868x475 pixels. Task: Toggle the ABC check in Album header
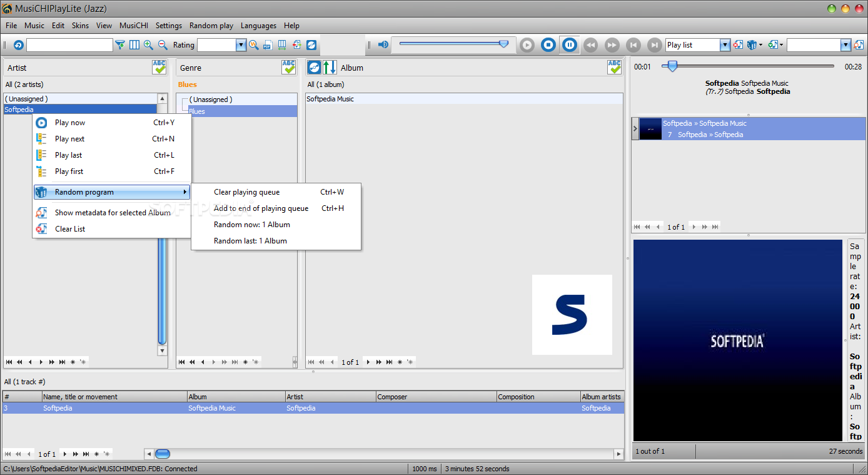click(615, 68)
